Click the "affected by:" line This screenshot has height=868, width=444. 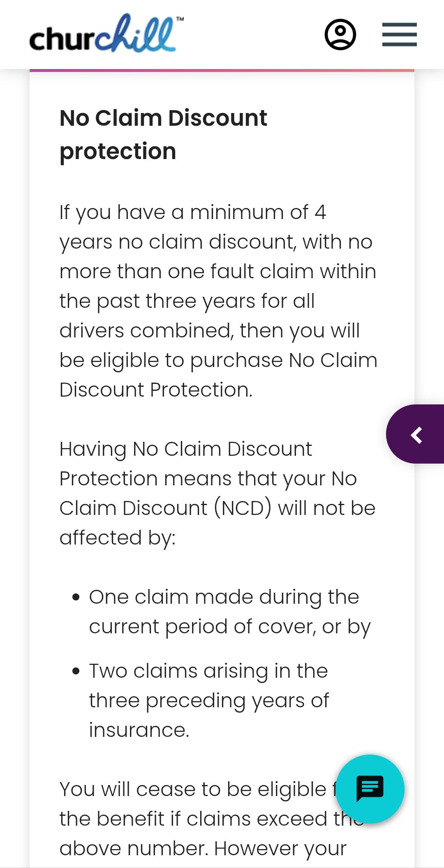118,538
